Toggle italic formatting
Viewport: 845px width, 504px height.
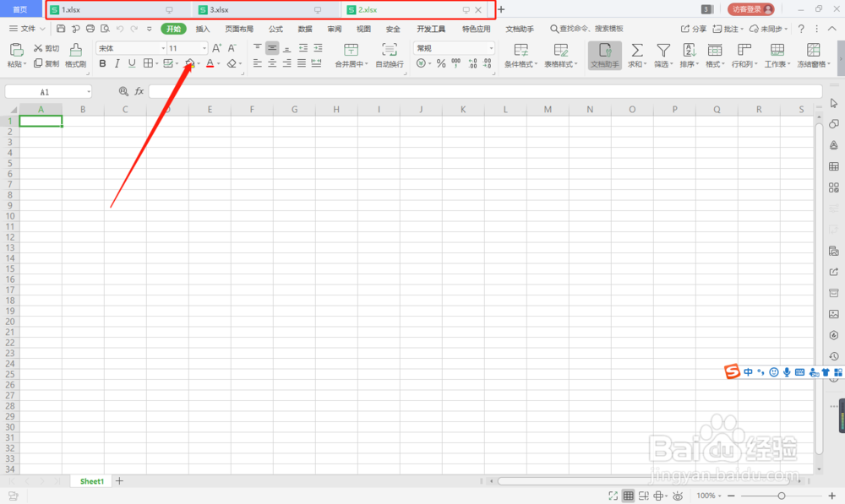[x=117, y=63]
